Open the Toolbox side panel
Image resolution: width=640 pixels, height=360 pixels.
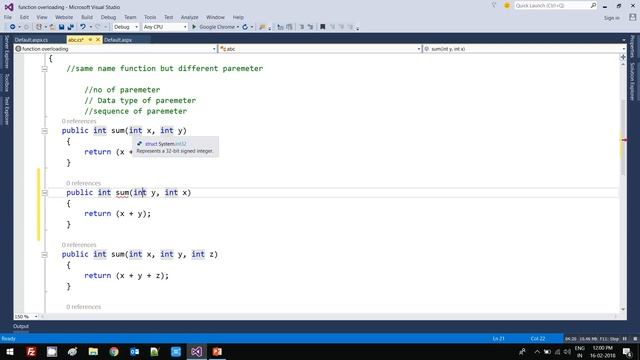pos(7,82)
